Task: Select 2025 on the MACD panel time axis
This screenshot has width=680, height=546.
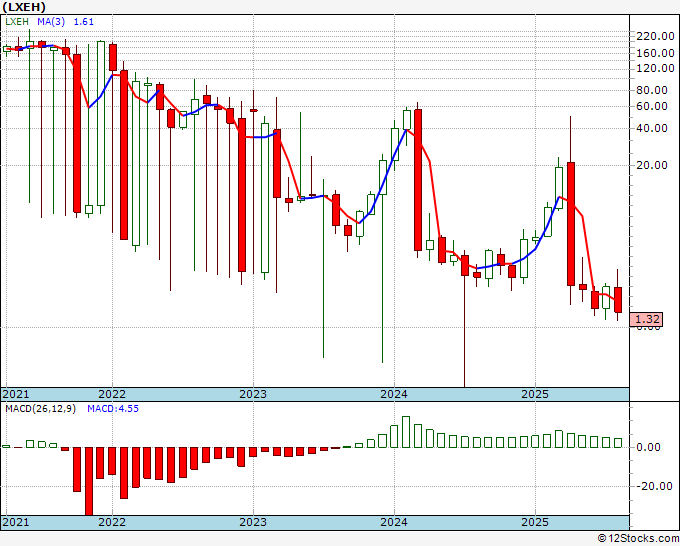Action: 535,522
